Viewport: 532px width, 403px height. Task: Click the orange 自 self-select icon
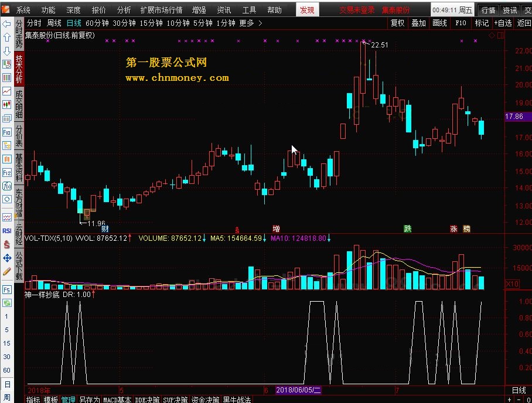pyautogui.click(x=6, y=159)
